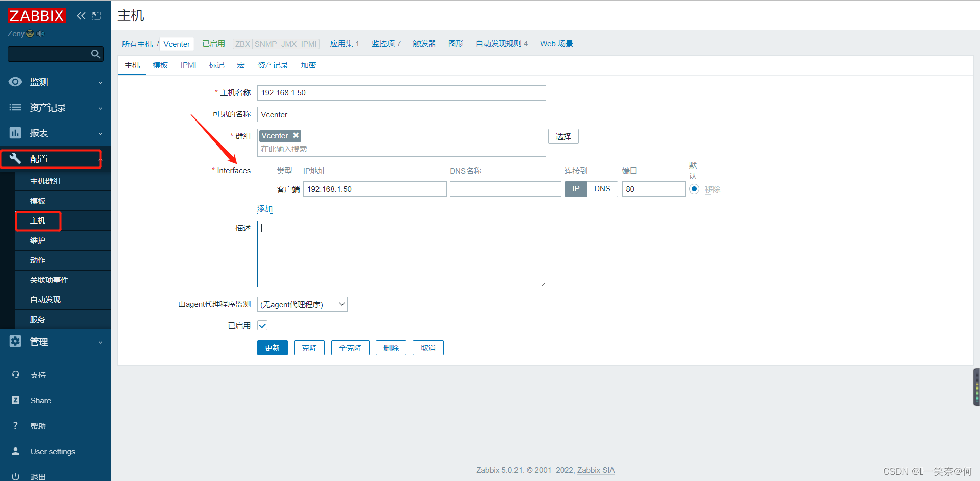The image size is (980, 481).
Task: Open 动作 in sidebar
Action: click(x=63, y=260)
